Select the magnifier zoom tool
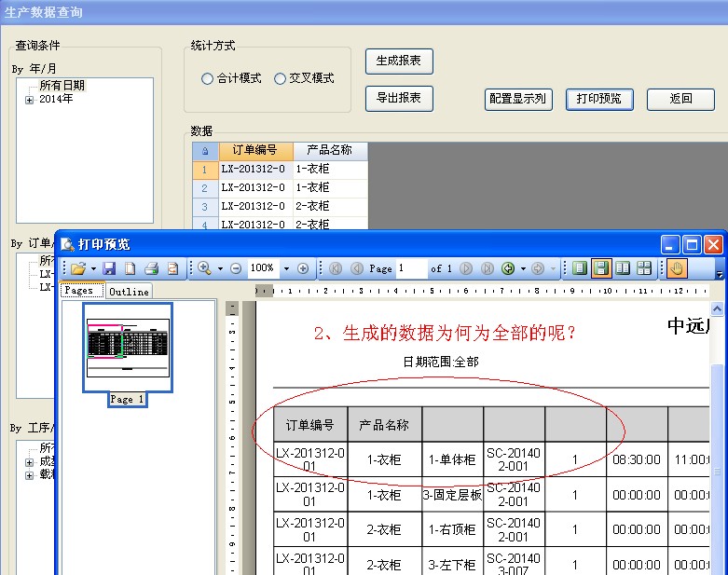 (204, 268)
